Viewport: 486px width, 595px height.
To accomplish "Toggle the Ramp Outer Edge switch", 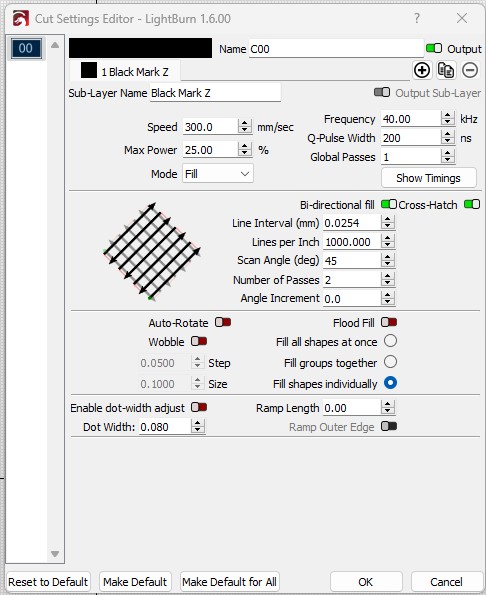I will (x=389, y=427).
